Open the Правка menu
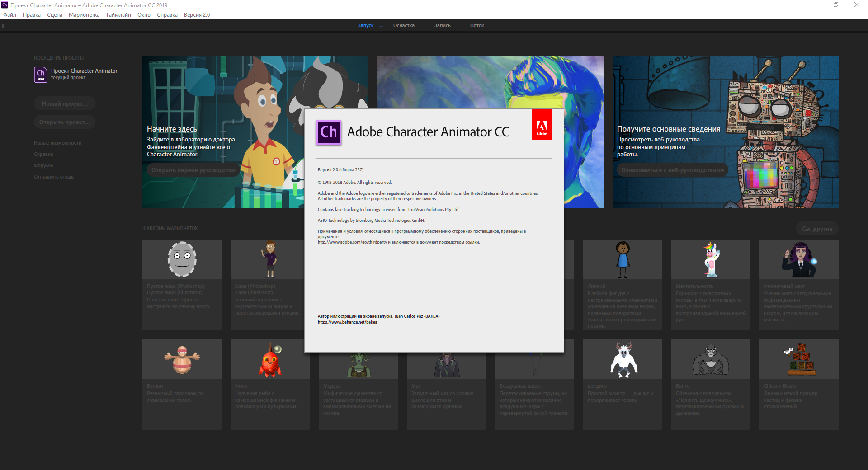 32,15
